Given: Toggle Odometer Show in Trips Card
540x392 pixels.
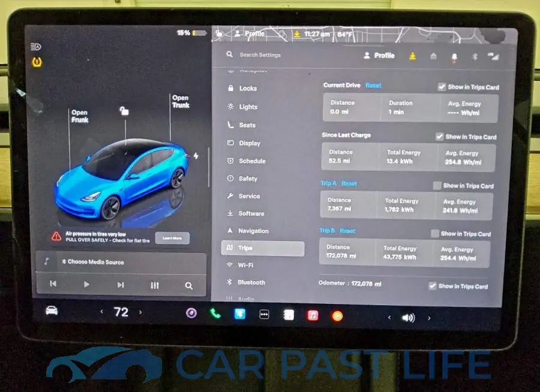Looking at the screenshot, I should pos(433,286).
